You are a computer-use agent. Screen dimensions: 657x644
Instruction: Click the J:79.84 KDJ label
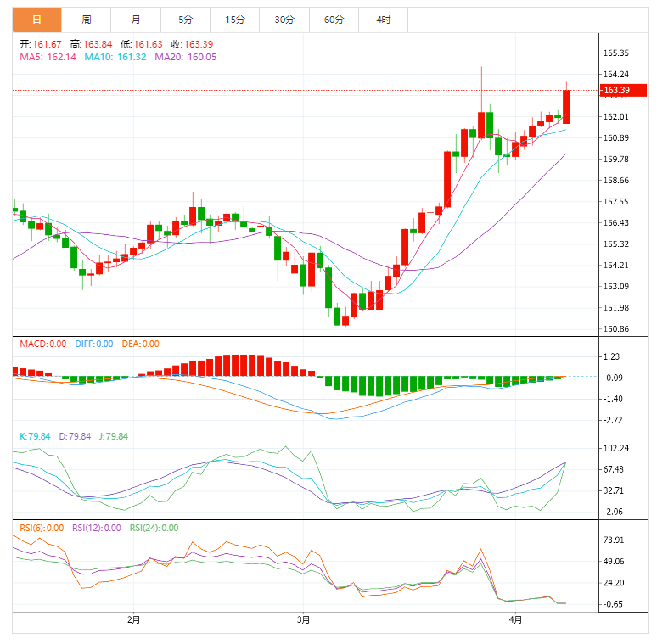coord(114,436)
